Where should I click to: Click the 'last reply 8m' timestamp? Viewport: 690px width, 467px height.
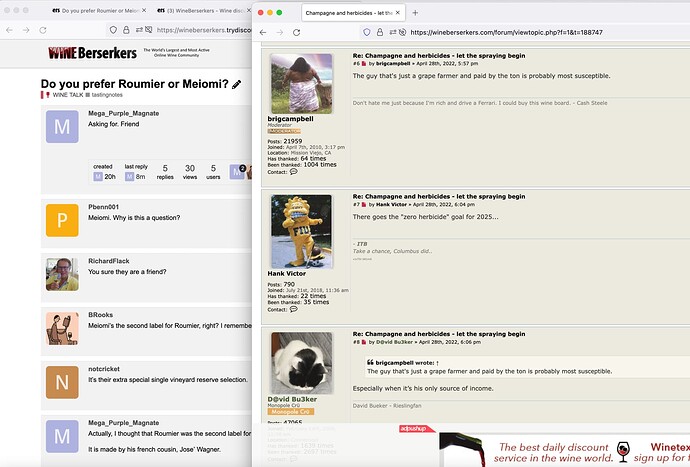pos(136,172)
